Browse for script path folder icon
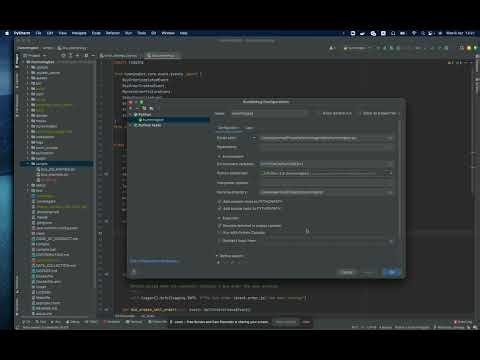This screenshot has width=480, height=360. click(x=390, y=138)
